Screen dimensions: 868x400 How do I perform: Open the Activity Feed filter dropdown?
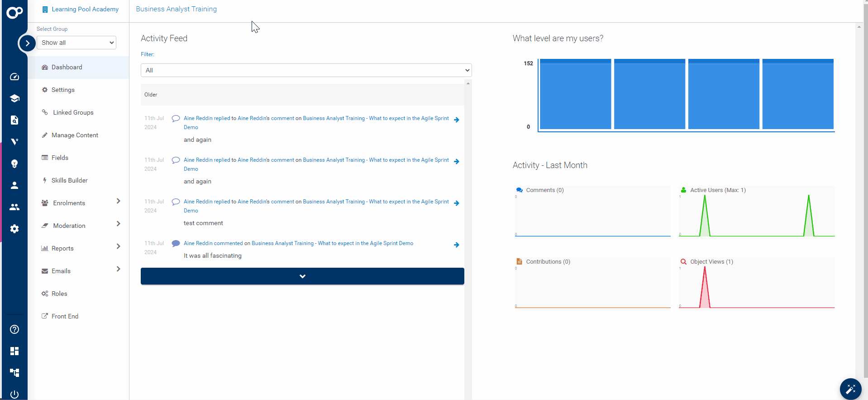306,70
